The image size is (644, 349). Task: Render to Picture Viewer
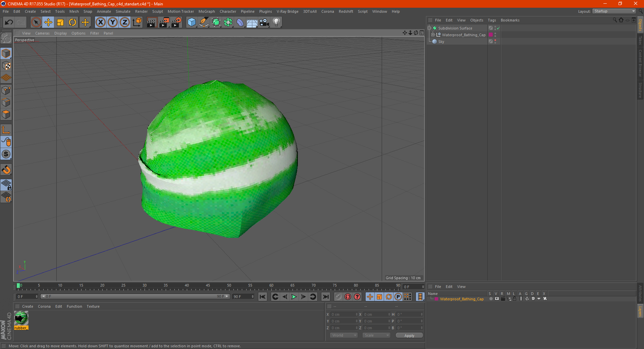(164, 22)
